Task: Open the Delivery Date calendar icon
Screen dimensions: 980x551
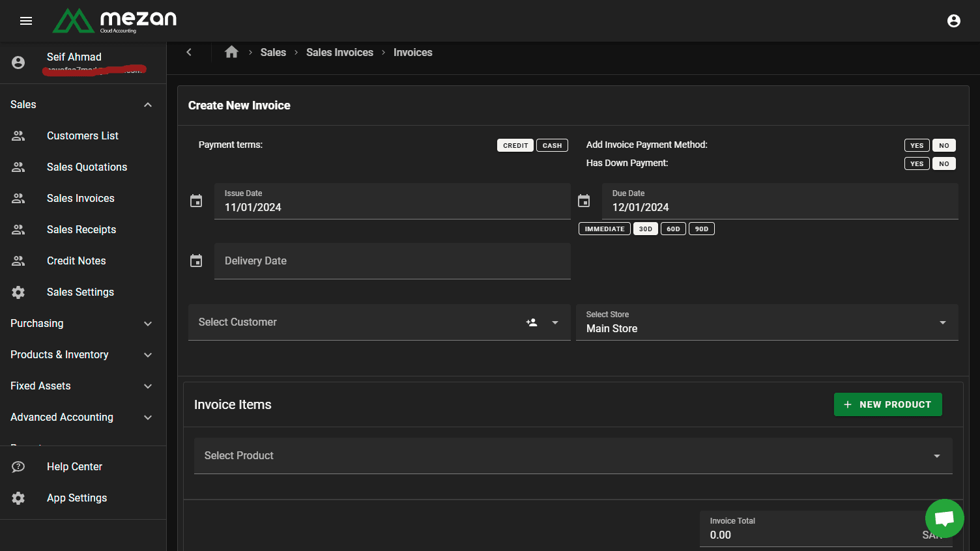Action: 196,261
